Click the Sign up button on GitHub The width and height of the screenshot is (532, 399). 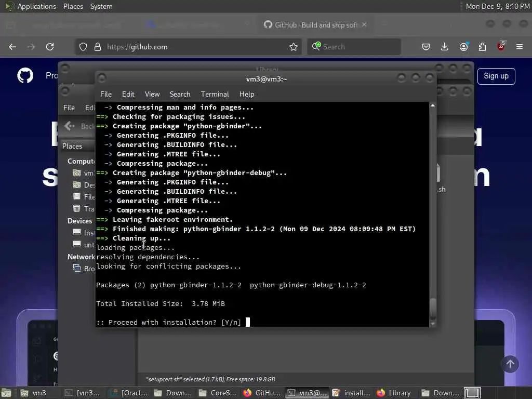pos(496,76)
